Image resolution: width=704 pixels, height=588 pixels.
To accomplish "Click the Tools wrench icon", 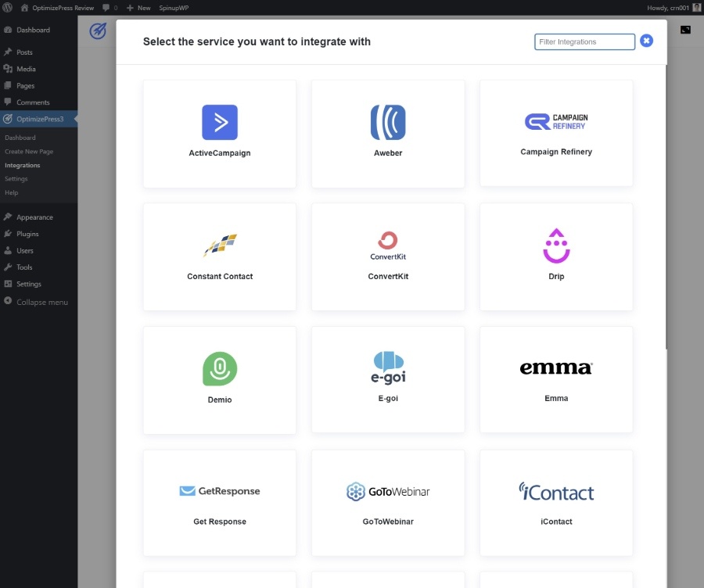I will pyautogui.click(x=8, y=267).
